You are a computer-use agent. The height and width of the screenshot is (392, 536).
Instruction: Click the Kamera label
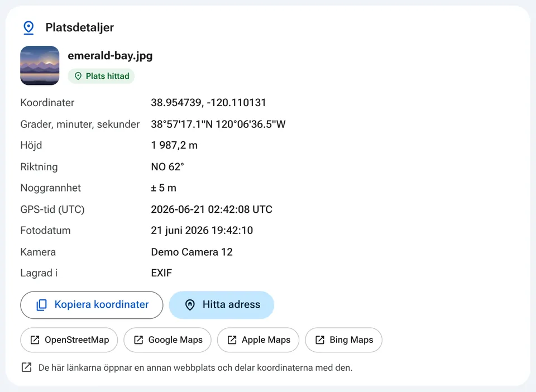click(x=38, y=252)
